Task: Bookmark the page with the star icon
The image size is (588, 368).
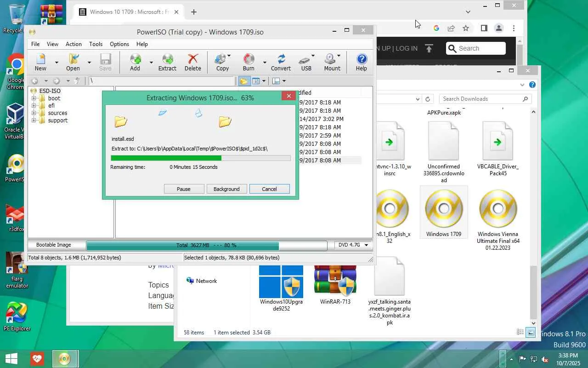Action: coord(466,28)
